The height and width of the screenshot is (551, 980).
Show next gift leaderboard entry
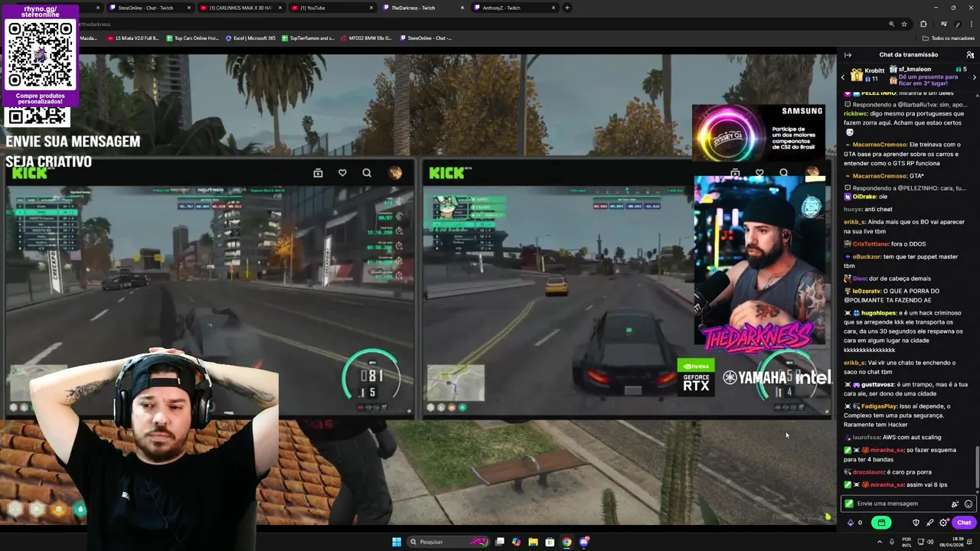click(974, 77)
